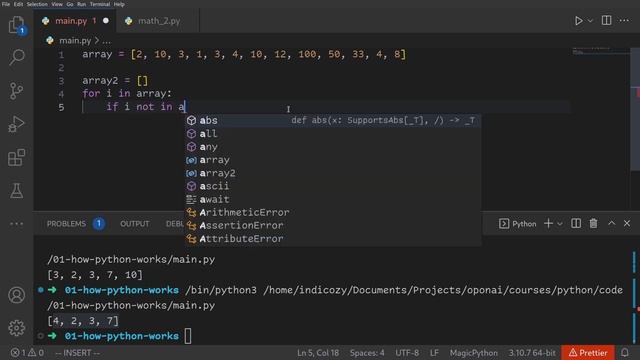This screenshot has height=360, width=640.
Task: Switch to the main.py editor tab
Action: [75, 21]
